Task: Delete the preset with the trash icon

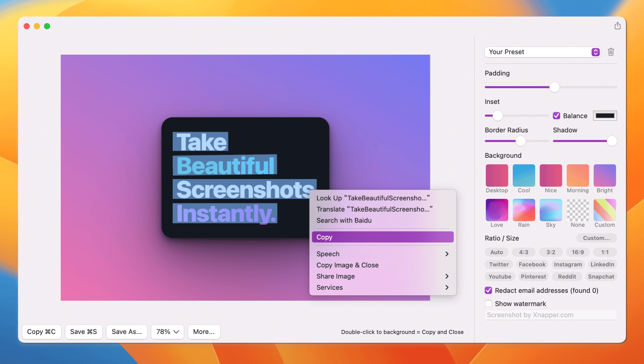Action: click(x=611, y=52)
